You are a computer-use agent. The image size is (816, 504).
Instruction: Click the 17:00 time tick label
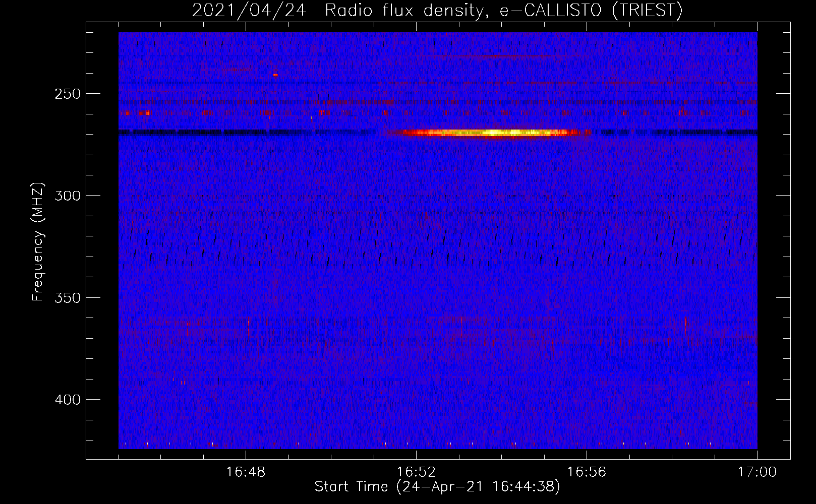(x=757, y=472)
